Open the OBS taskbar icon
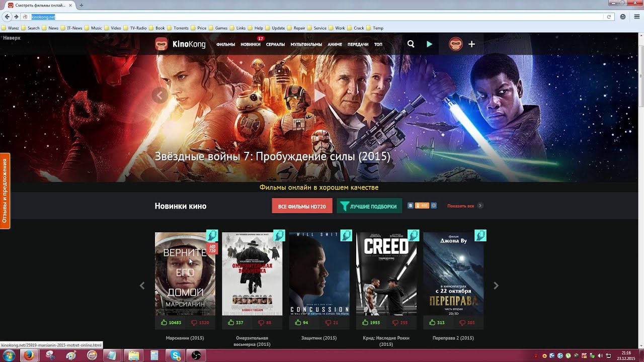Viewport: 644px width, 362px height. [196, 355]
